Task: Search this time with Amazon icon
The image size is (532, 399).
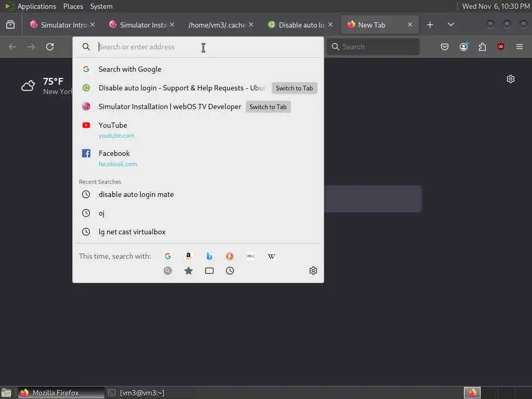Action: 188,256
